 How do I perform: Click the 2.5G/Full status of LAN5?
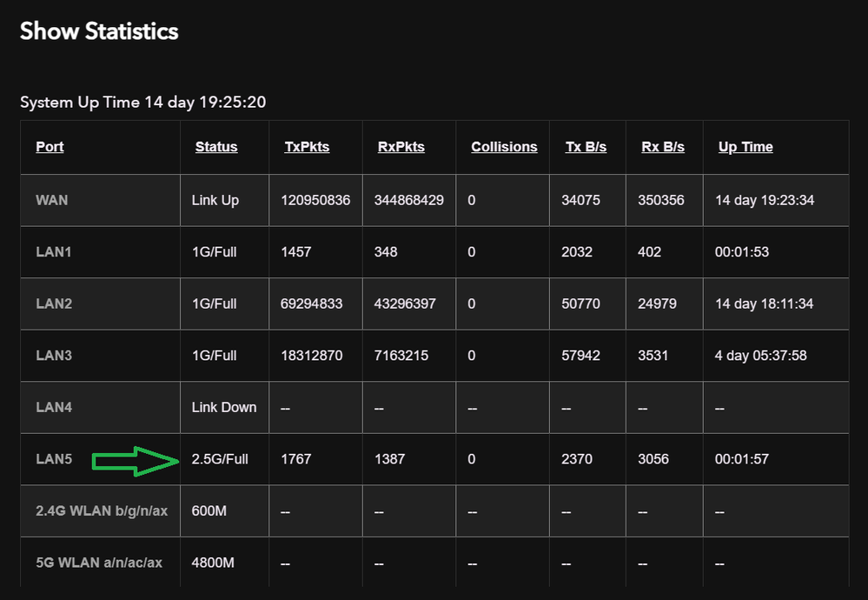pyautogui.click(x=220, y=459)
